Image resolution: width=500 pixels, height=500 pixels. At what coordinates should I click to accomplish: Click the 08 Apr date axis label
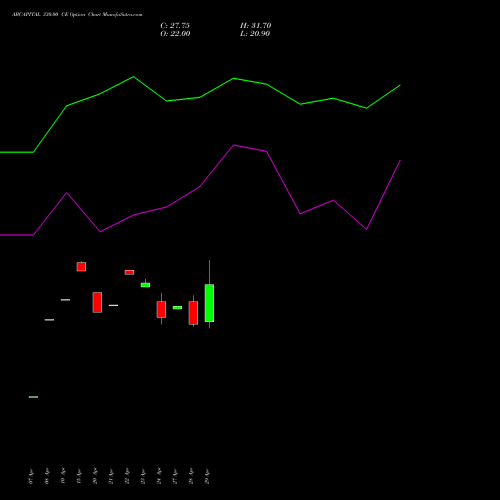coord(47,477)
